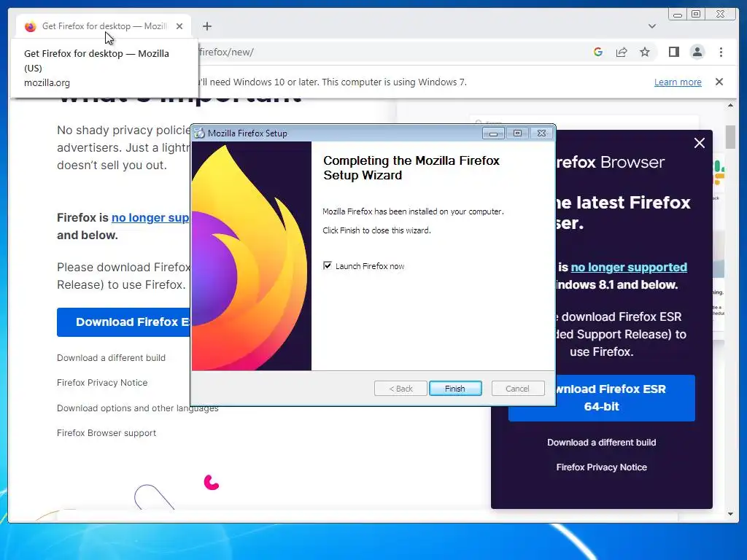Dismiss the Windows 10 warning info bar

tap(719, 82)
